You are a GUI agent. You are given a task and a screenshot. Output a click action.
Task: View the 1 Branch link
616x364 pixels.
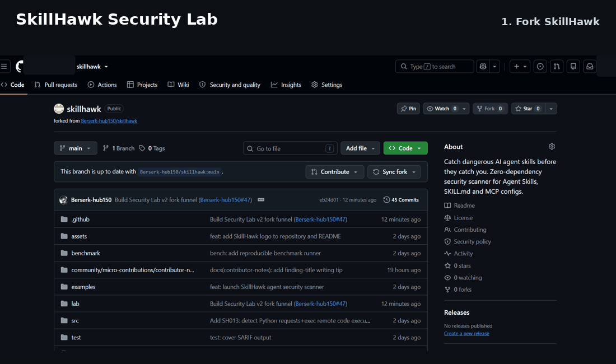(119, 148)
